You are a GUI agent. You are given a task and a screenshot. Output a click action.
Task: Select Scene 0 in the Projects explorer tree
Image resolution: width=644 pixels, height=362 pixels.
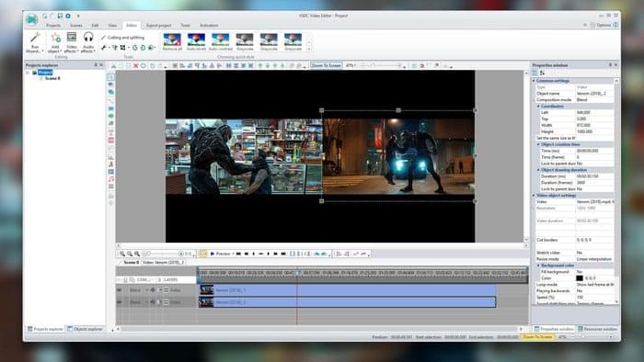point(52,78)
